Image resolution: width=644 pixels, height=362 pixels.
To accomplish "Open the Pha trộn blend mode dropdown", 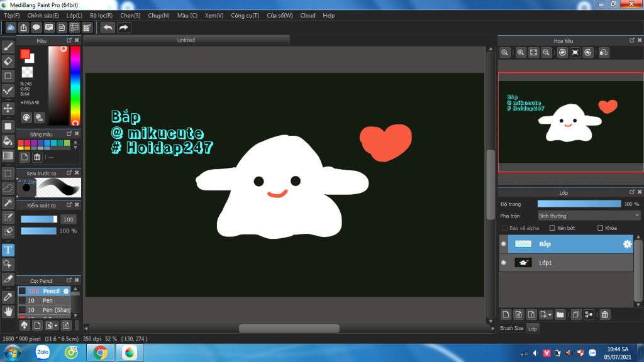I will click(x=589, y=216).
